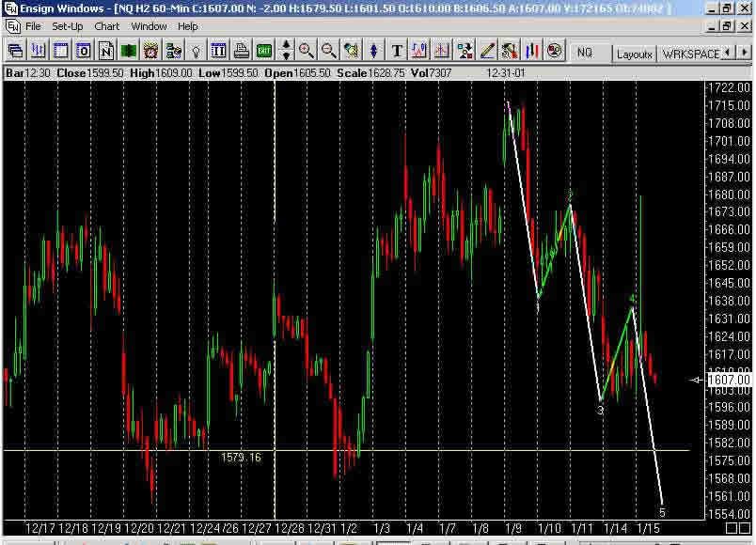Click the 1/15 date axis label
This screenshot has height=545, width=756.
click(648, 529)
